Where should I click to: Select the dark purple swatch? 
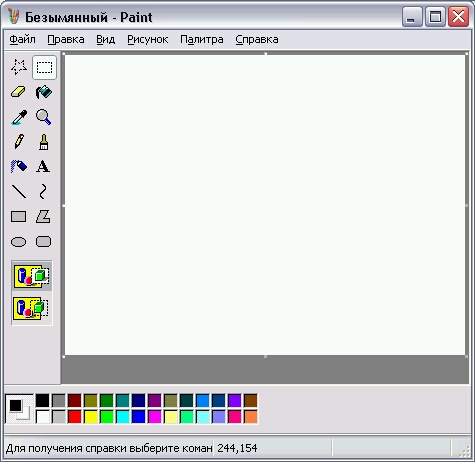point(155,401)
